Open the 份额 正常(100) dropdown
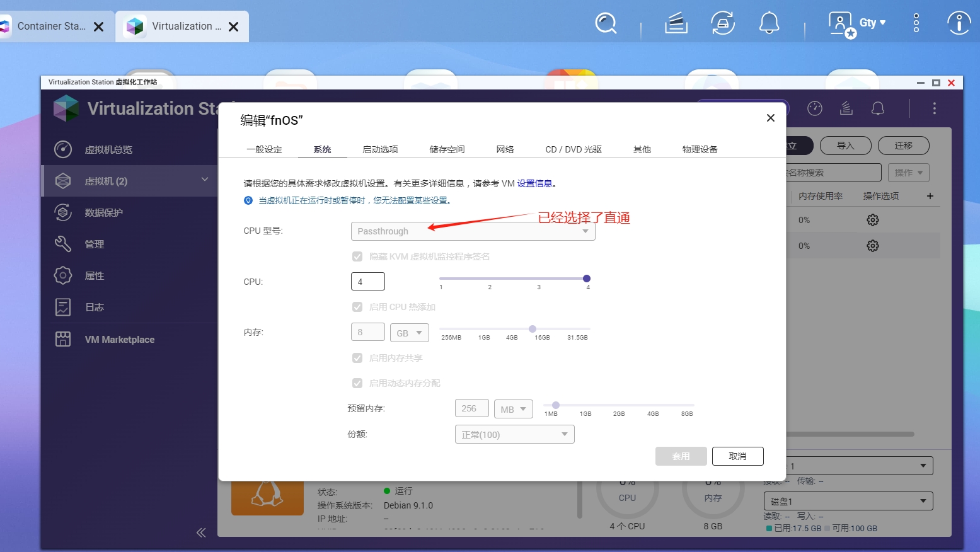This screenshot has width=980, height=552. [x=514, y=434]
